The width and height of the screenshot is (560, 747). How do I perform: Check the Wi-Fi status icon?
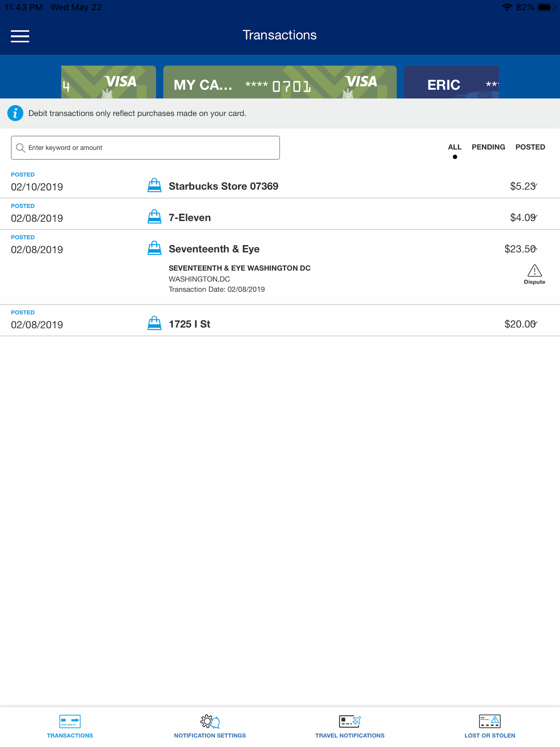point(507,7)
